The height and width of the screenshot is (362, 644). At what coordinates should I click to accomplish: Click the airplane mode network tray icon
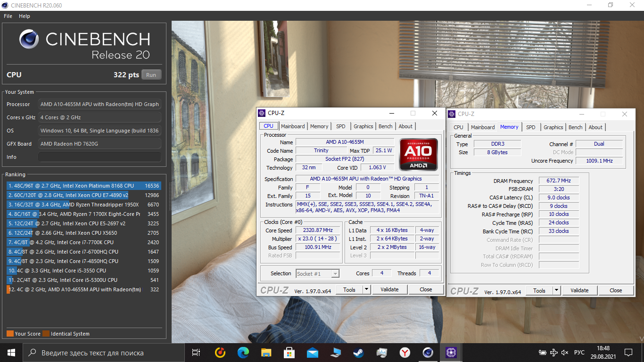(x=554, y=352)
